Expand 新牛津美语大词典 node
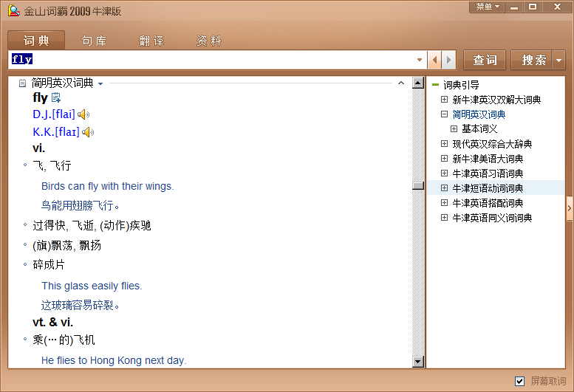 [444, 158]
